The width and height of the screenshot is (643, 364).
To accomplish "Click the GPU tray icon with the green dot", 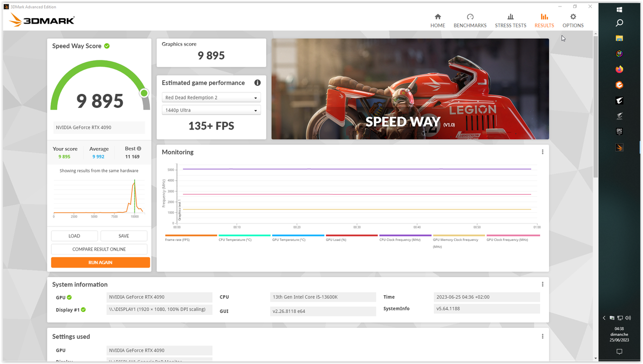I will click(612, 318).
